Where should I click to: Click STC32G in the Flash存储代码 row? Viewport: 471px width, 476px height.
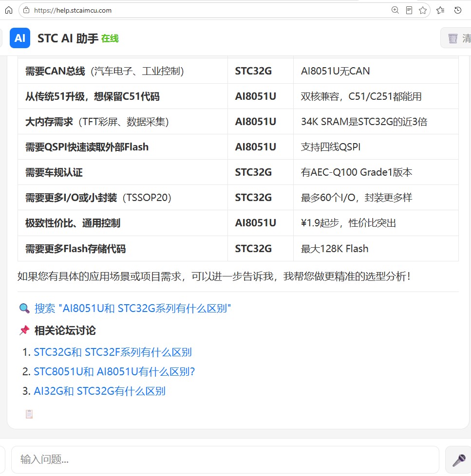253,249
